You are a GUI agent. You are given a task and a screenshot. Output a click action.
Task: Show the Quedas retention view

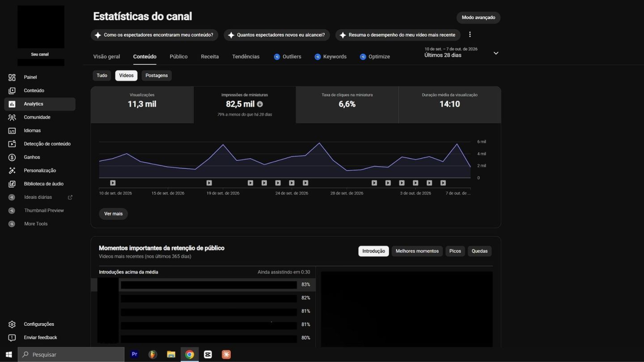(479, 251)
